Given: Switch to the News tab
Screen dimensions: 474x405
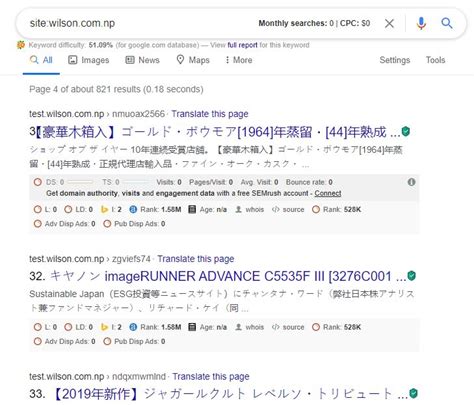Looking at the screenshot, I should click(x=142, y=60).
